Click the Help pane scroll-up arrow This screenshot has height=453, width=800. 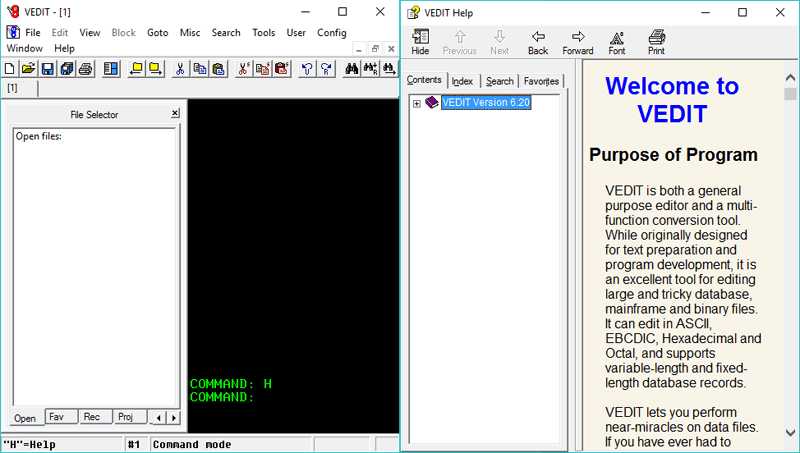(790, 78)
